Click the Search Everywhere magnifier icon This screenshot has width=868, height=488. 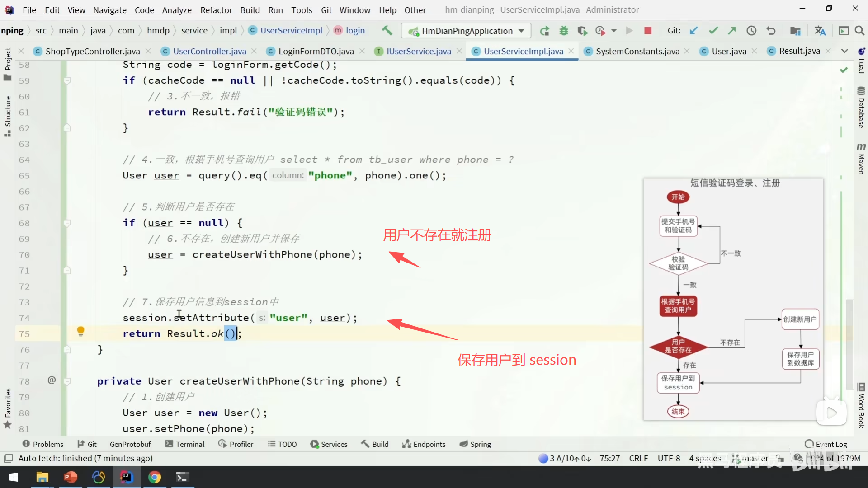(859, 31)
